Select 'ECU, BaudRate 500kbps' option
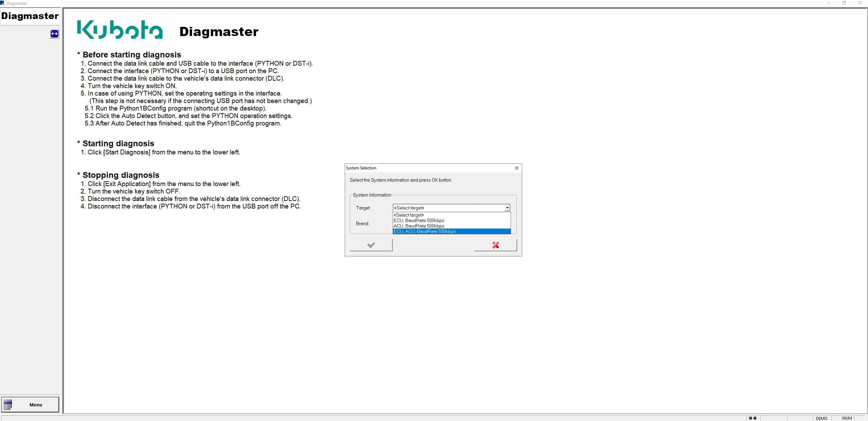The width and height of the screenshot is (868, 421). tap(452, 220)
